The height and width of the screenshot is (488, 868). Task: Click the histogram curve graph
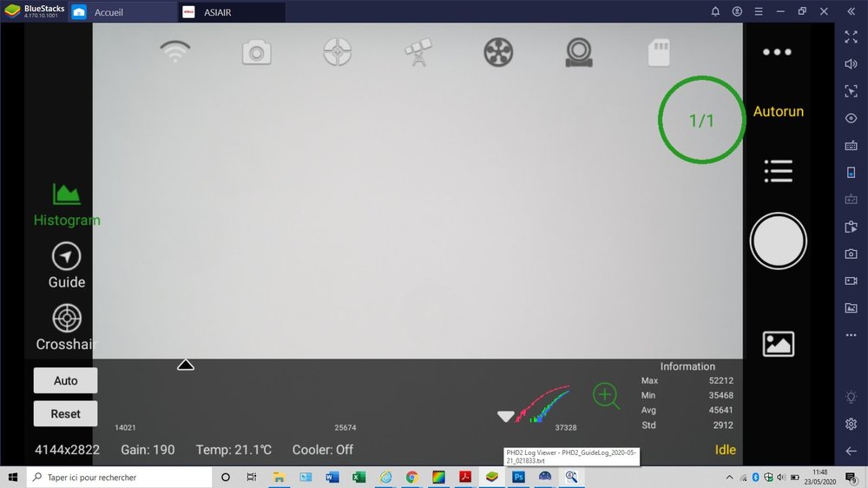[x=542, y=405]
